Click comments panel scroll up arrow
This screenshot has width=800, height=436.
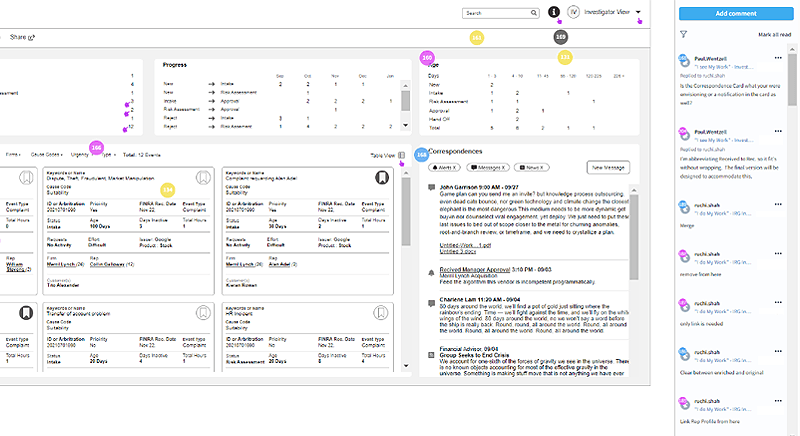[792, 49]
